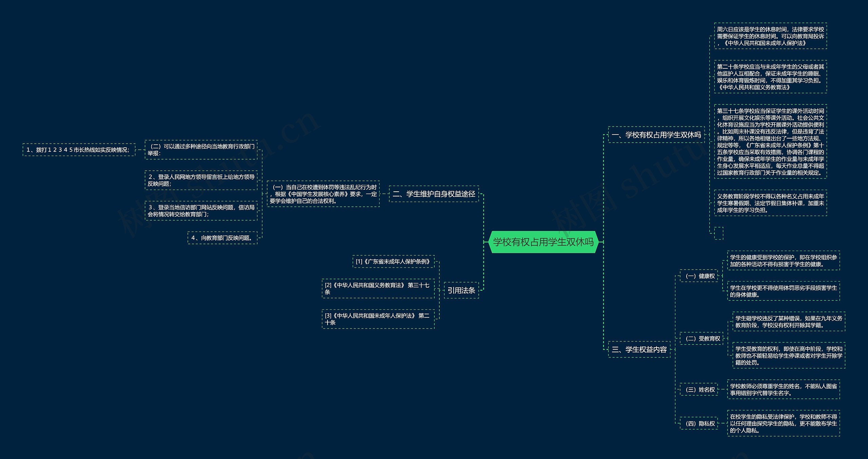Select the empty node below 义务教育阶段 text
The width and height of the screenshot is (868, 459).
pos(718,233)
